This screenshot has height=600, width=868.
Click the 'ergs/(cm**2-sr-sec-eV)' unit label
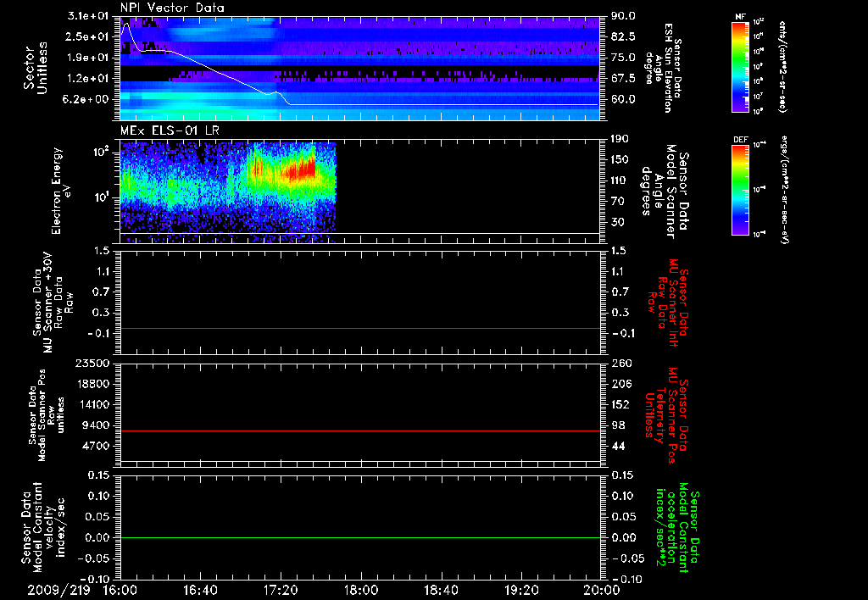click(x=784, y=189)
